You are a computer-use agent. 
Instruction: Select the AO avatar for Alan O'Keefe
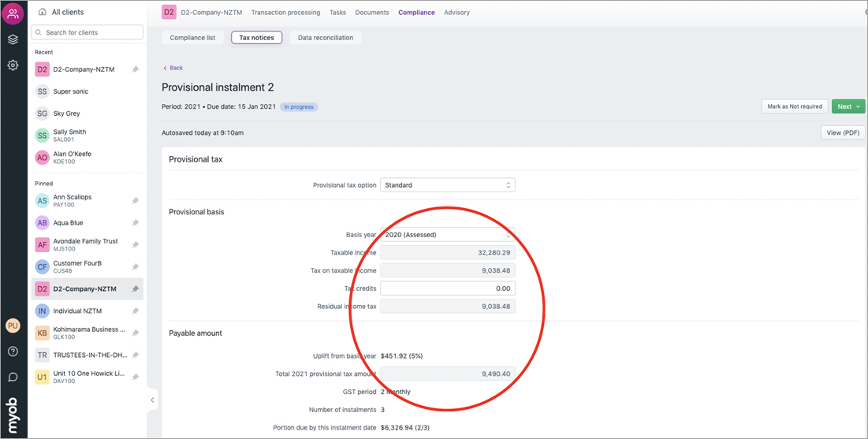(42, 157)
